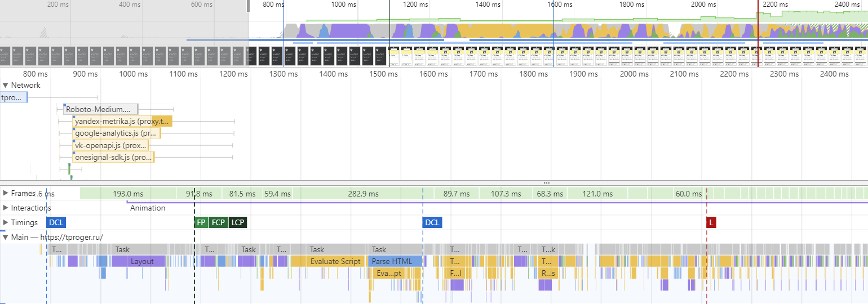Select the Task block above Parse HTML
The width and height of the screenshot is (868, 304).
pyautogui.click(x=395, y=249)
